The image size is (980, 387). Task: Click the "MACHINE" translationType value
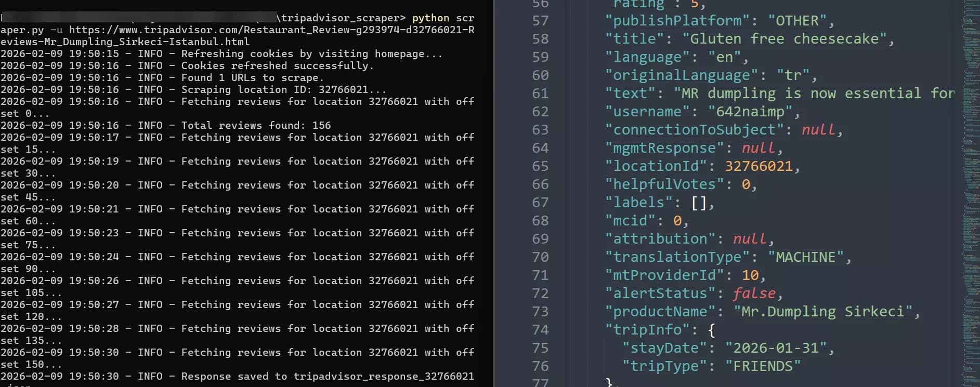tap(805, 257)
